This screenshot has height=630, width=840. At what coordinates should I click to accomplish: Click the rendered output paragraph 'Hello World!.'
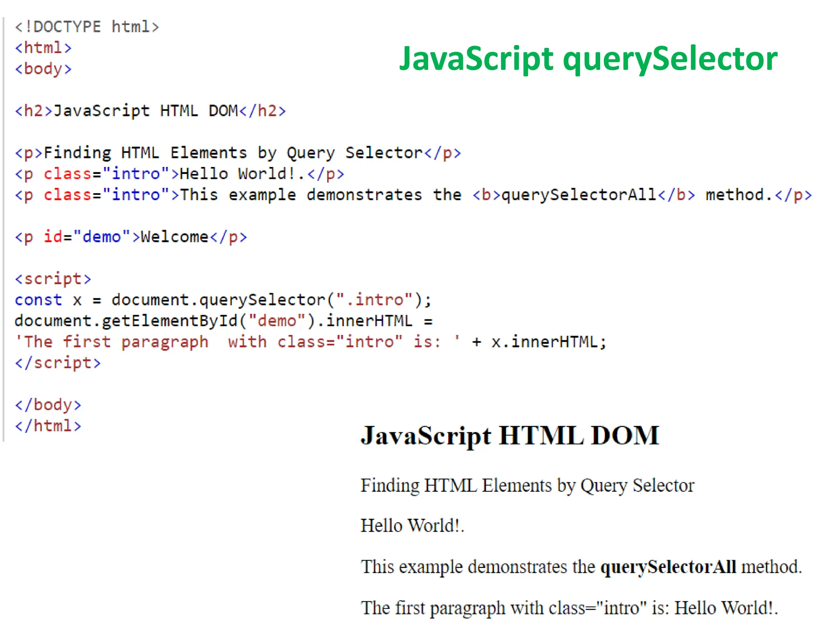point(413,526)
